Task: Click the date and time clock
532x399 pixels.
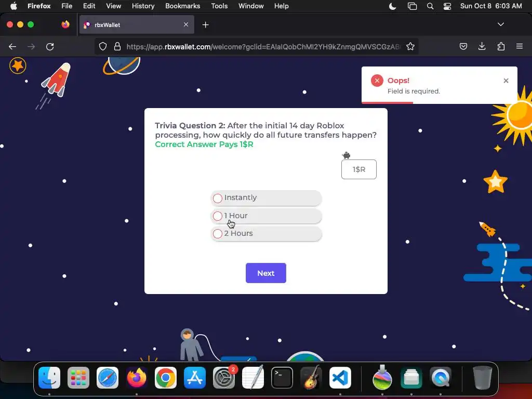Action: click(491, 6)
